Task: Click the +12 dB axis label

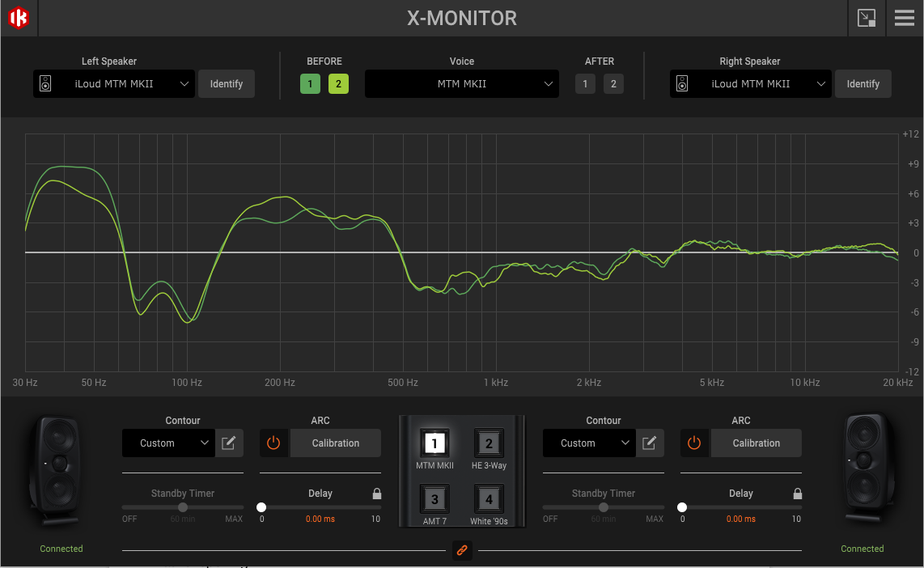Action: click(910, 134)
